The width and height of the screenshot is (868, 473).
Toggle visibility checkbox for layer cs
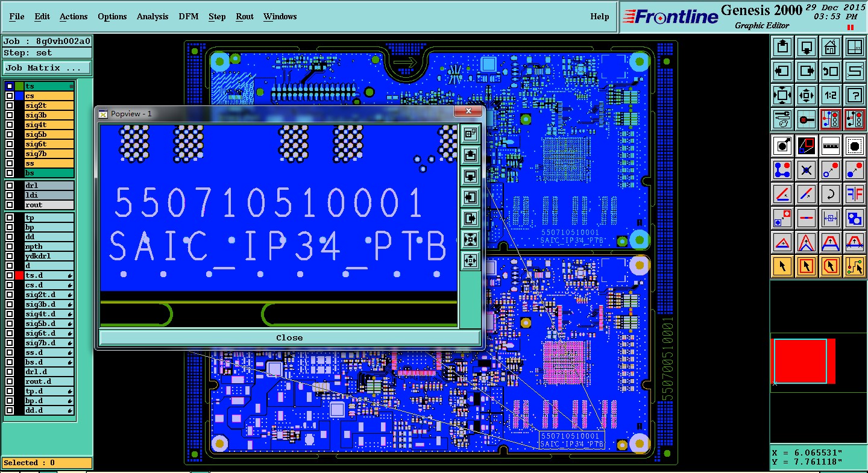[10, 96]
